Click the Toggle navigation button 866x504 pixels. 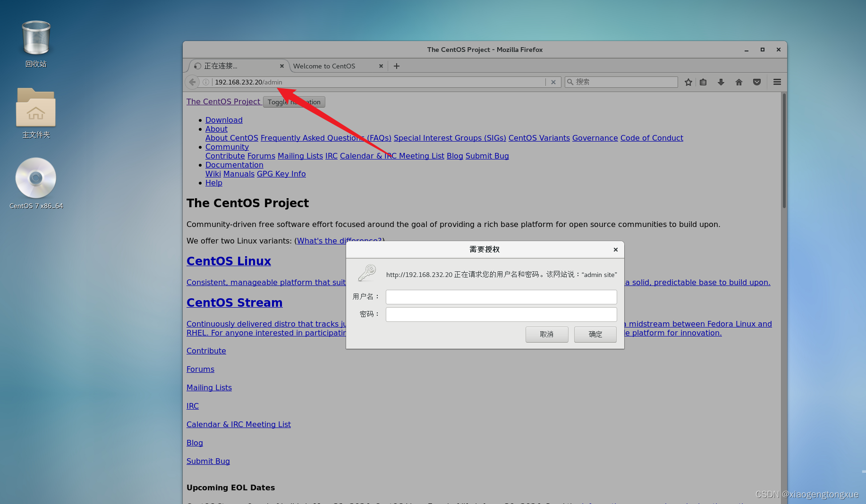click(294, 102)
